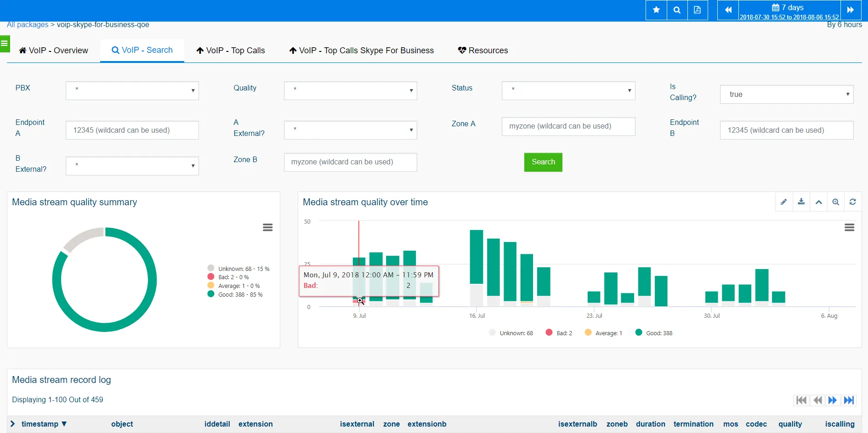Click the star favorites icon in top bar
The image size is (868, 433).
coord(656,10)
